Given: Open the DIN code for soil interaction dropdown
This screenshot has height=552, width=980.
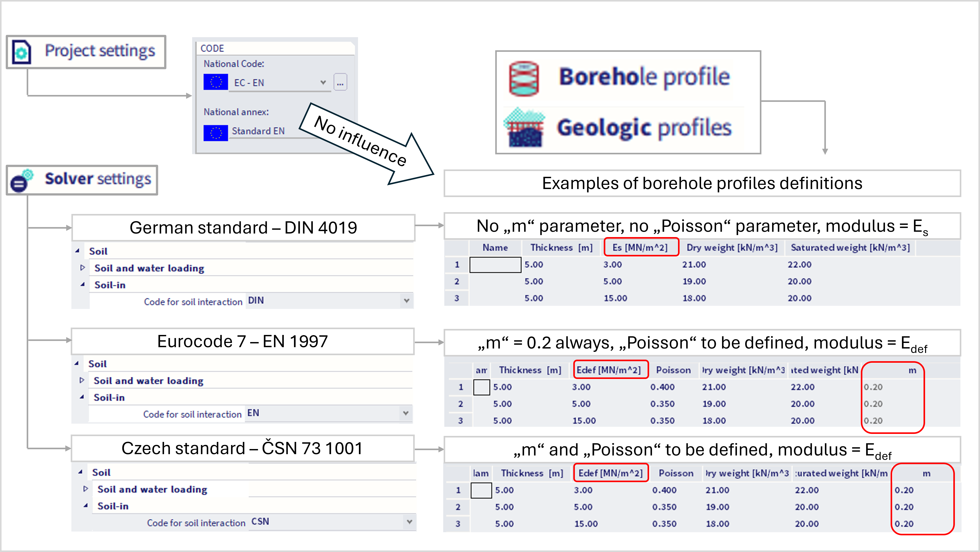Looking at the screenshot, I should (x=406, y=301).
